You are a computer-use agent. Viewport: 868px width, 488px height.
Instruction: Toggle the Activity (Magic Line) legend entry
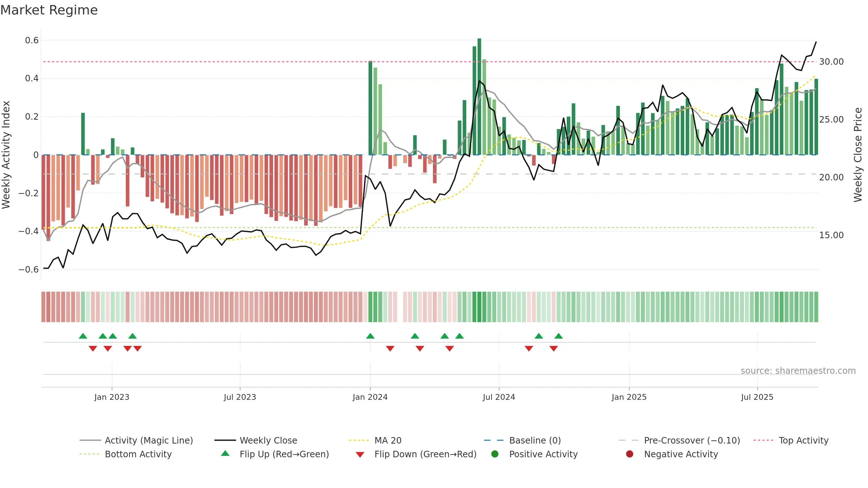pyautogui.click(x=136, y=440)
